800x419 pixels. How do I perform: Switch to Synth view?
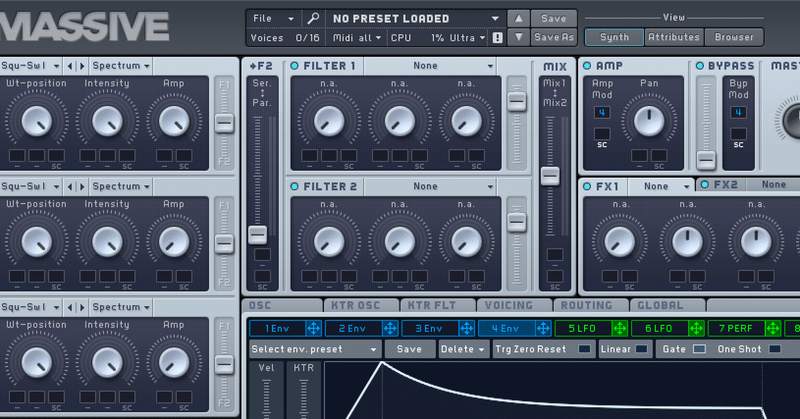614,37
